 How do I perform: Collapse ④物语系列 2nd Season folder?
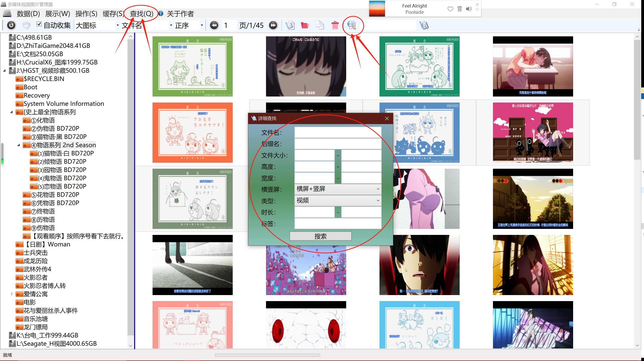pyautogui.click(x=19, y=145)
